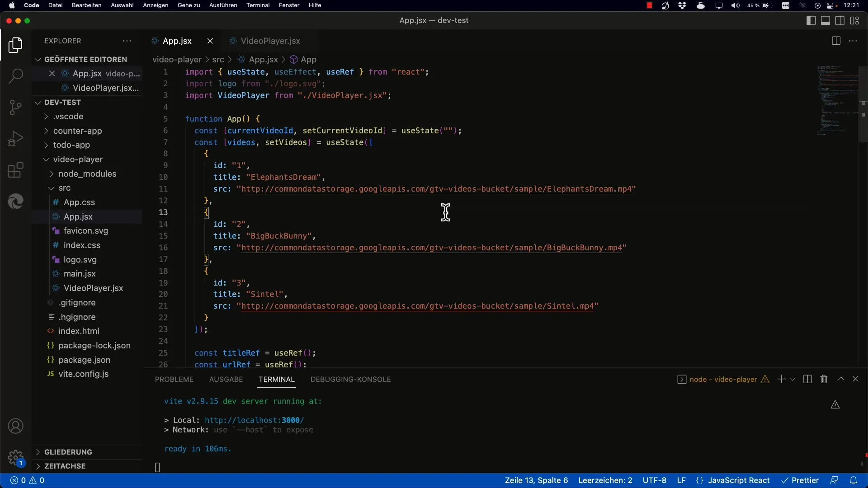The image size is (868, 488).
Task: Open terminal launch profile dropdown arrow
Action: point(792,380)
